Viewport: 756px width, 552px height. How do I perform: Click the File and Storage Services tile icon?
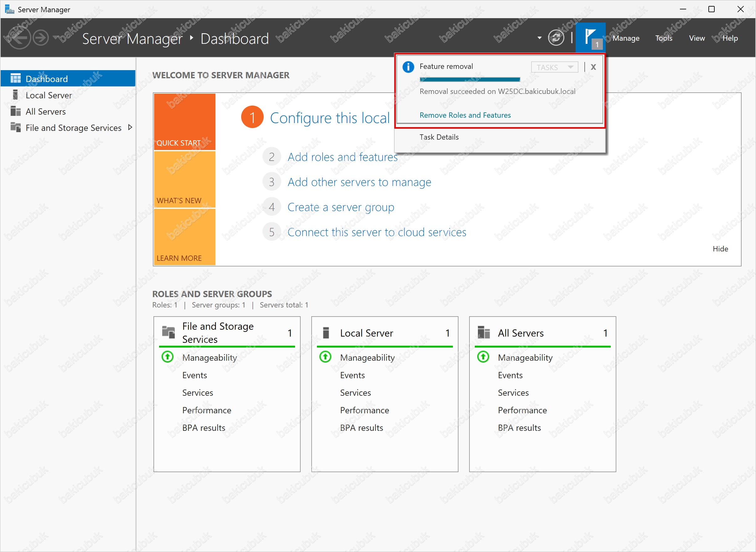pyautogui.click(x=168, y=332)
